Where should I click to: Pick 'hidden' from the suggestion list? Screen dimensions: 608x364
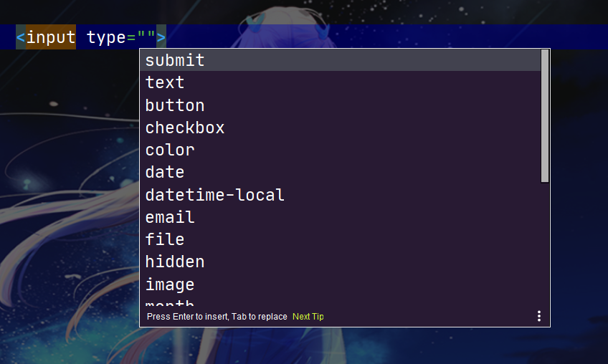coord(340,262)
